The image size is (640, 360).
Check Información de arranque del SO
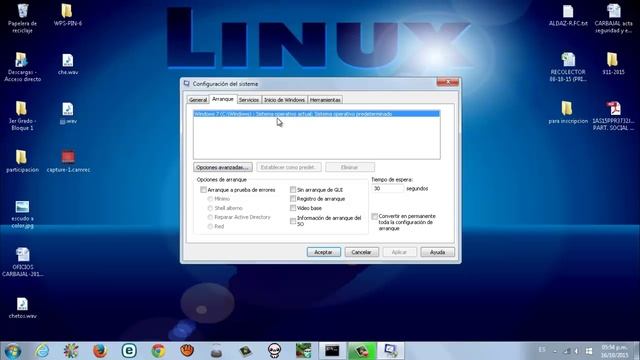[293, 221]
